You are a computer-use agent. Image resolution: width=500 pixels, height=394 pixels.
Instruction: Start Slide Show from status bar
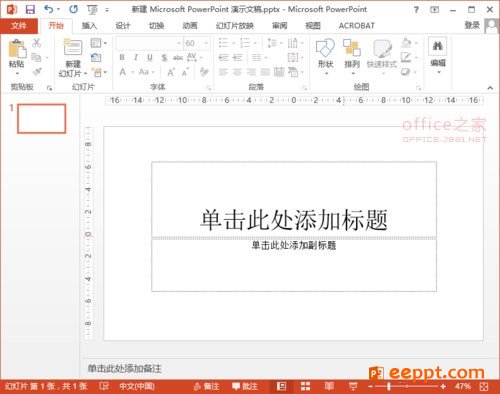pos(353,386)
